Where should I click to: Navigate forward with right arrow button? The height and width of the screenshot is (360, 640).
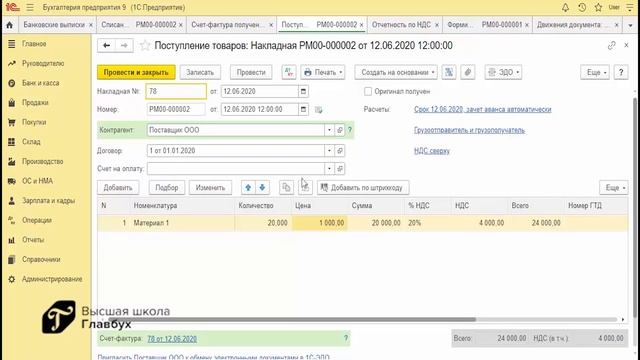(124, 45)
